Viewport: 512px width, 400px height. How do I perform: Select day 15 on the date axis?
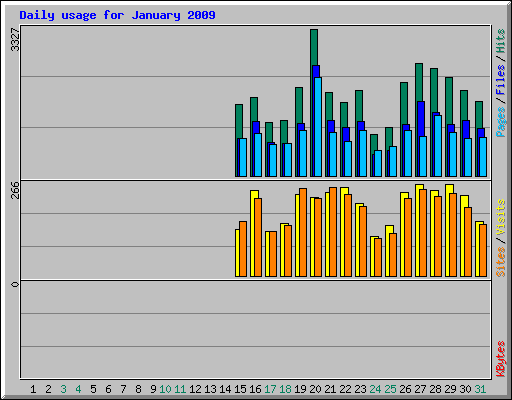point(240,389)
